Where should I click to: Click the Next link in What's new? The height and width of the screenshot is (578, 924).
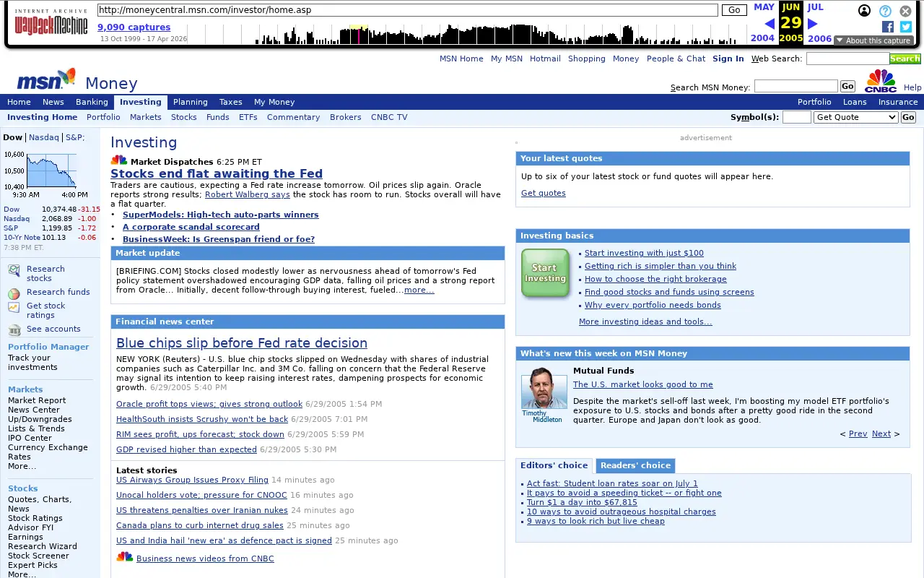[881, 433]
